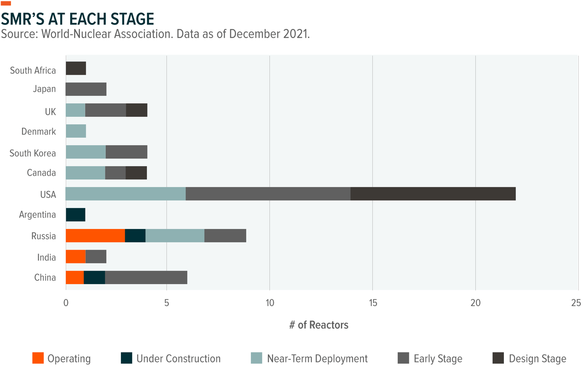Click the 'Argentina' axis label

tap(38, 215)
